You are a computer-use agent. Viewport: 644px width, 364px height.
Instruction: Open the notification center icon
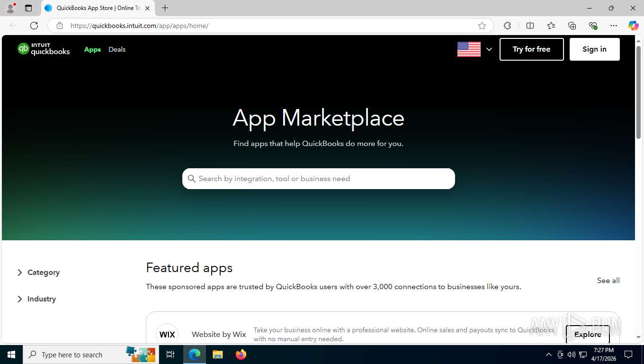(x=628, y=355)
